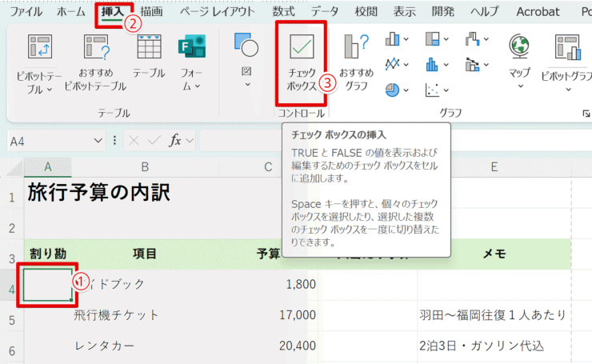The width and height of the screenshot is (592, 364).
Task: Insert a statistic histogram chart
Action: pyautogui.click(x=432, y=65)
